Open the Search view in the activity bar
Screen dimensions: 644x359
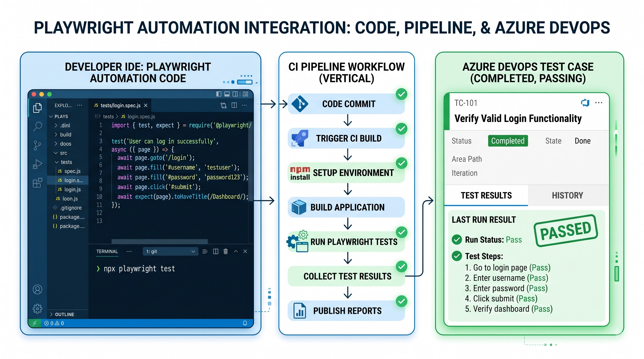pyautogui.click(x=37, y=126)
